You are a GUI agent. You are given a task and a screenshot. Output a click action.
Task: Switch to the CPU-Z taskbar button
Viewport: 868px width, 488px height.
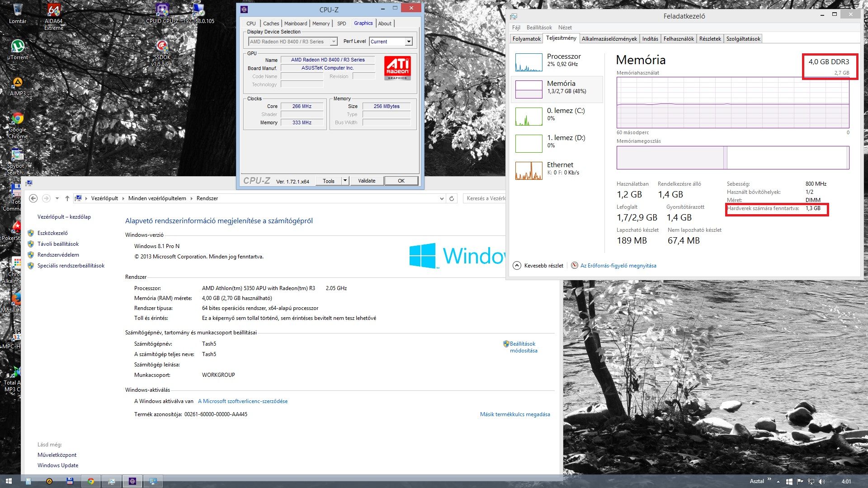point(132,481)
